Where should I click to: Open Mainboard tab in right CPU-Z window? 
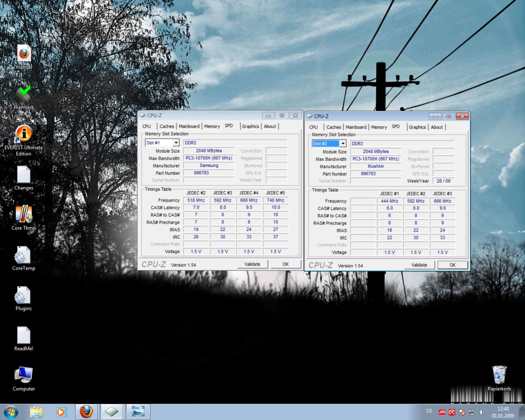tap(356, 127)
